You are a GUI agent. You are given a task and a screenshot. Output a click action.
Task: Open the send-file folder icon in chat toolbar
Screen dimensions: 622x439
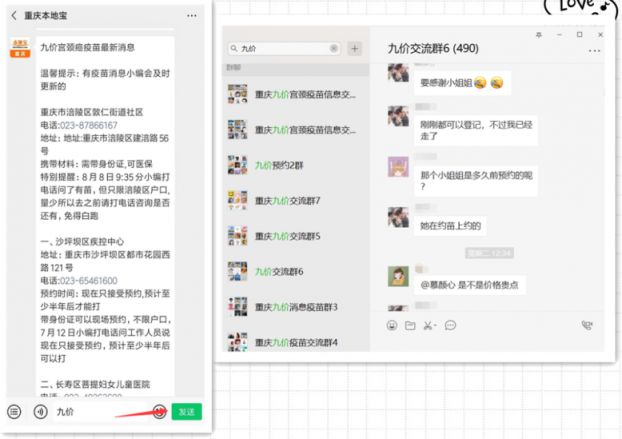tap(410, 326)
